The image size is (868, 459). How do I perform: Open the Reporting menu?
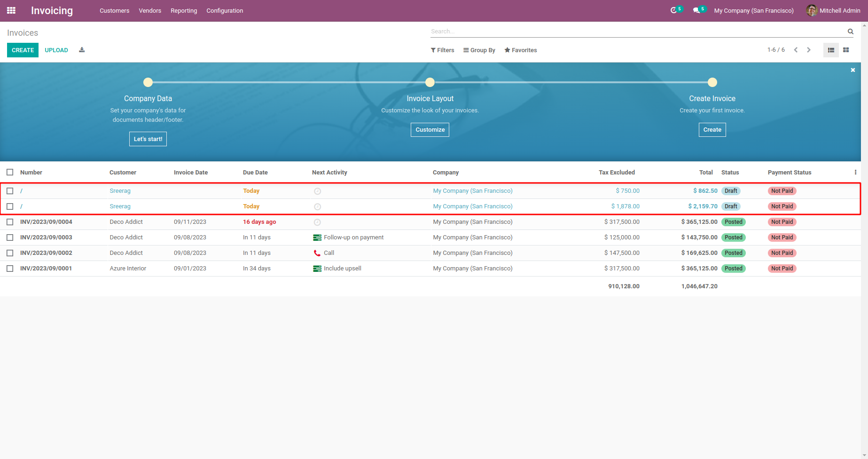184,10
